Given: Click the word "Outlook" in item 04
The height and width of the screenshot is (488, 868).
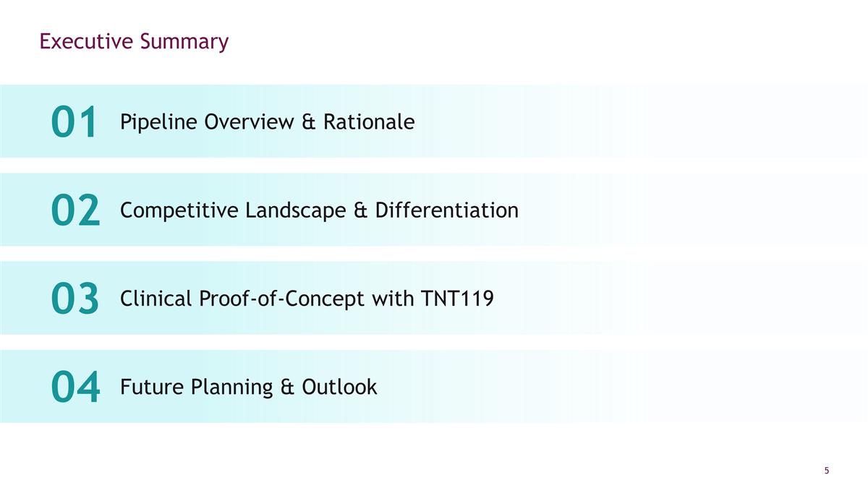Looking at the screenshot, I should (339, 387).
